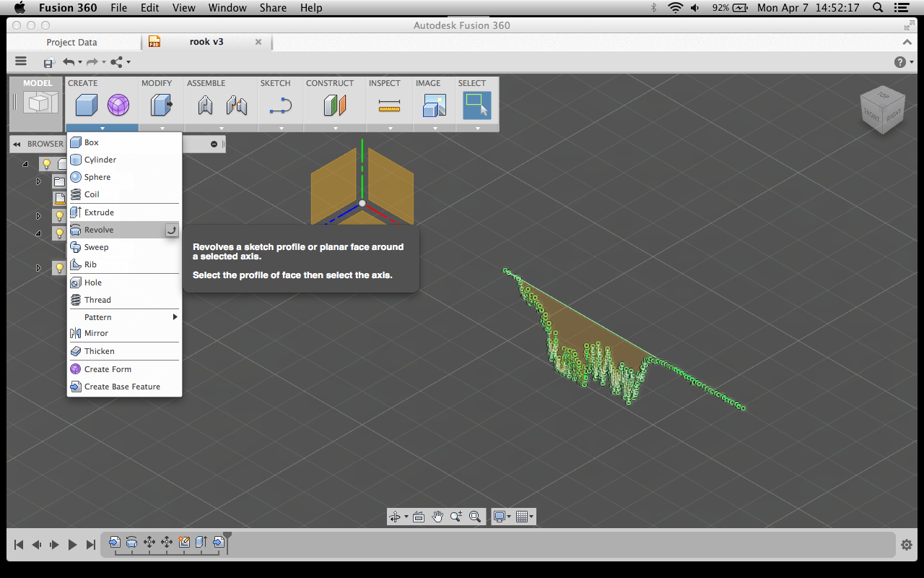Image resolution: width=924 pixels, height=578 pixels.
Task: Toggle the root component lightbulb in the browser
Action: point(47,164)
